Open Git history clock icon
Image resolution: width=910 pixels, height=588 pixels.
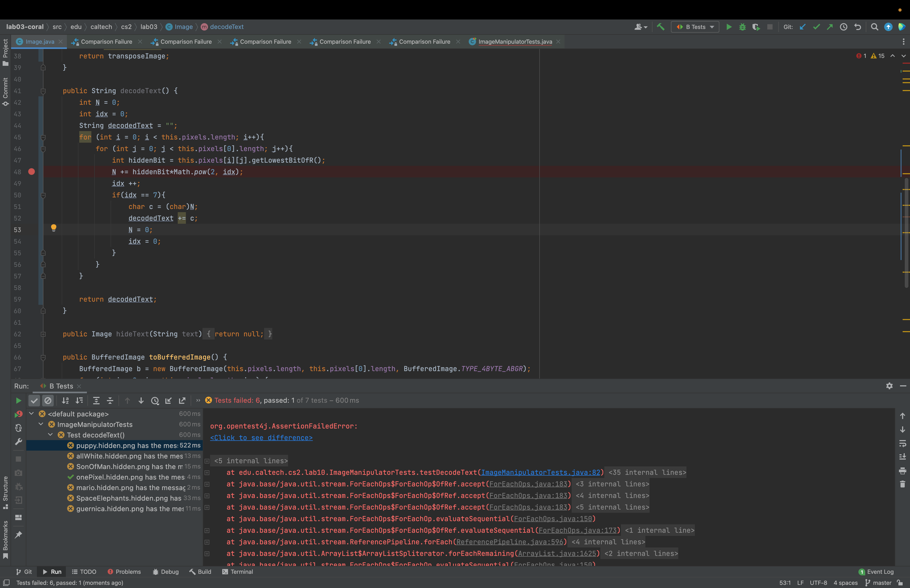pyautogui.click(x=844, y=27)
